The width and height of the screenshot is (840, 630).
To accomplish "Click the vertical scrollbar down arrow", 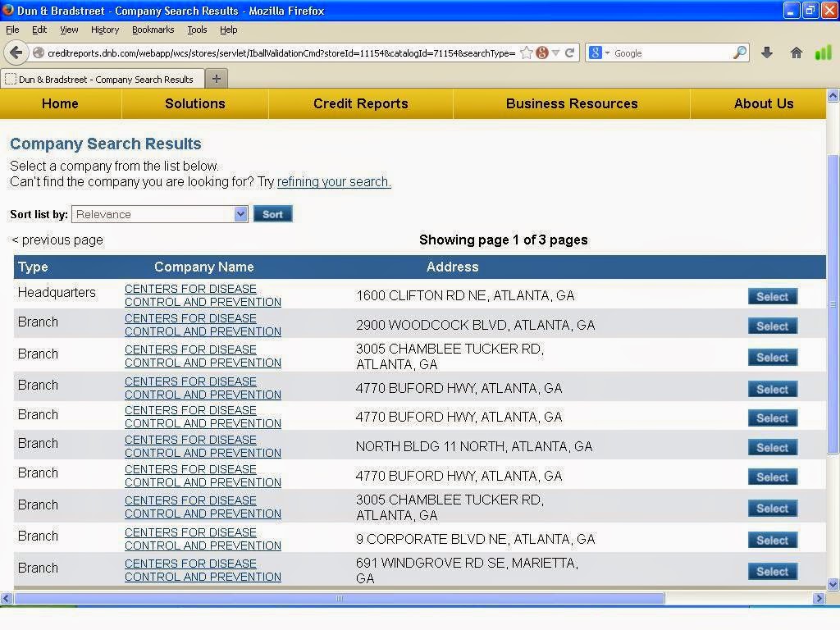I will pyautogui.click(x=833, y=584).
